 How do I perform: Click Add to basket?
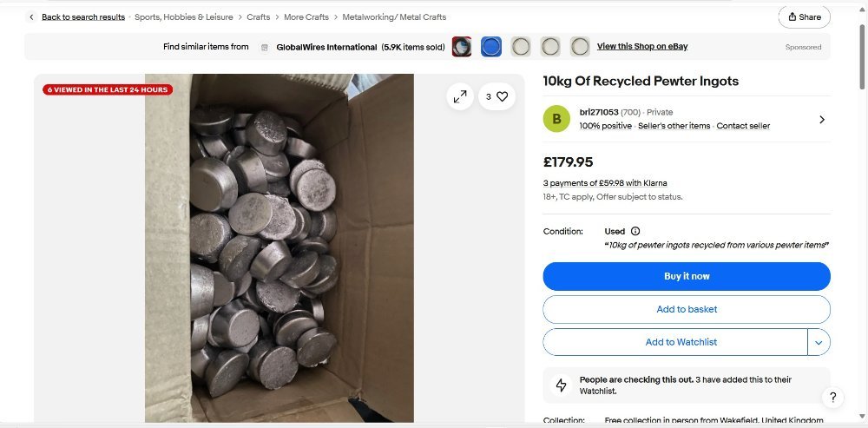click(686, 309)
